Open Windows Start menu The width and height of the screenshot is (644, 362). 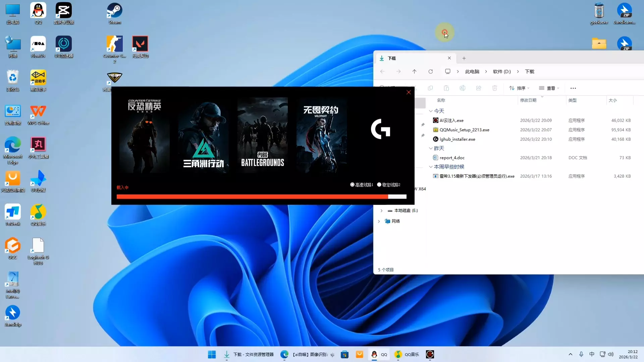click(x=212, y=354)
